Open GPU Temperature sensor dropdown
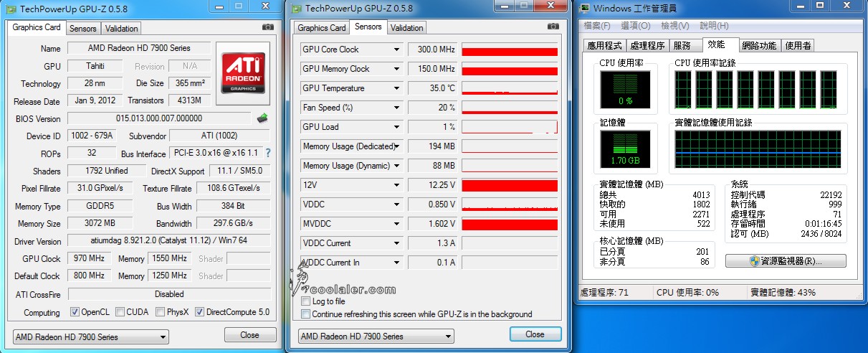Screen dimensions: 868x353 point(396,88)
